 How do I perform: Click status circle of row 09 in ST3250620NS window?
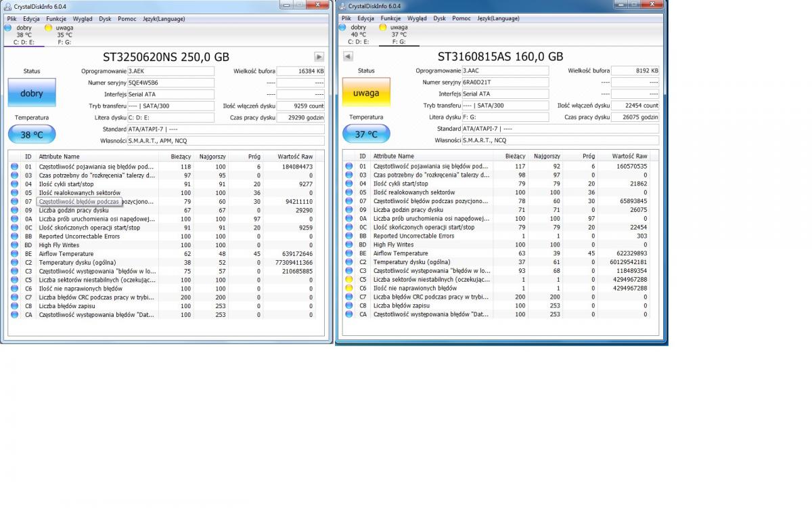(x=14, y=210)
